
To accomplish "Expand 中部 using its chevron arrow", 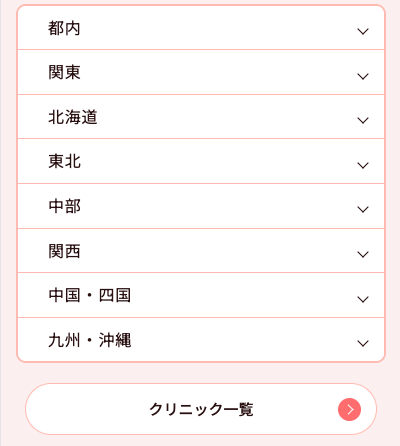I will [x=363, y=209].
